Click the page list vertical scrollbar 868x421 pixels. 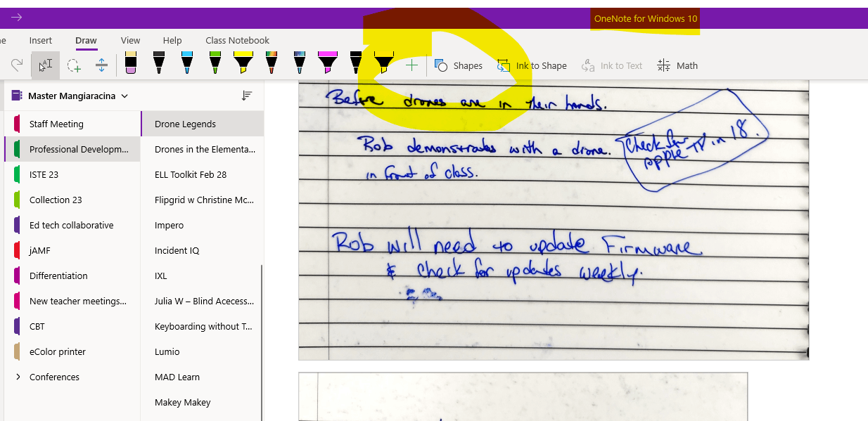(262, 342)
